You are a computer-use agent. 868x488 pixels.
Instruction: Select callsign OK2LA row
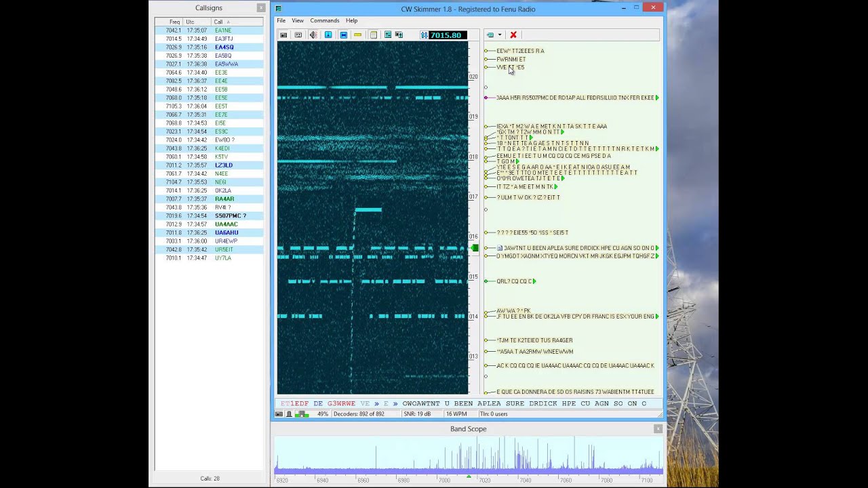tap(209, 190)
